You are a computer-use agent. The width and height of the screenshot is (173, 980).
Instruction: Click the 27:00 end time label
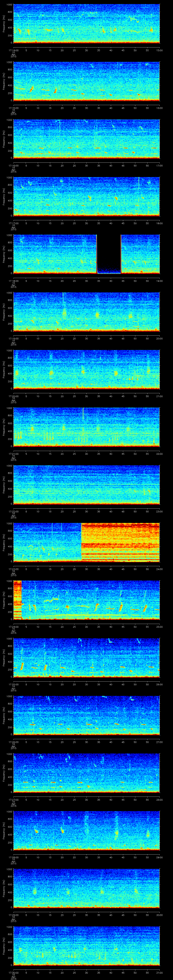159,742
